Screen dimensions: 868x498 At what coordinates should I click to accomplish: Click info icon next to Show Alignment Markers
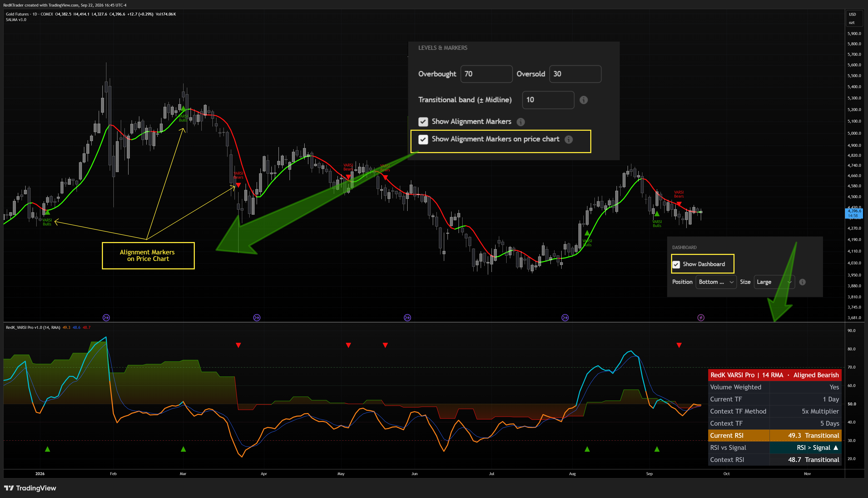click(x=520, y=122)
